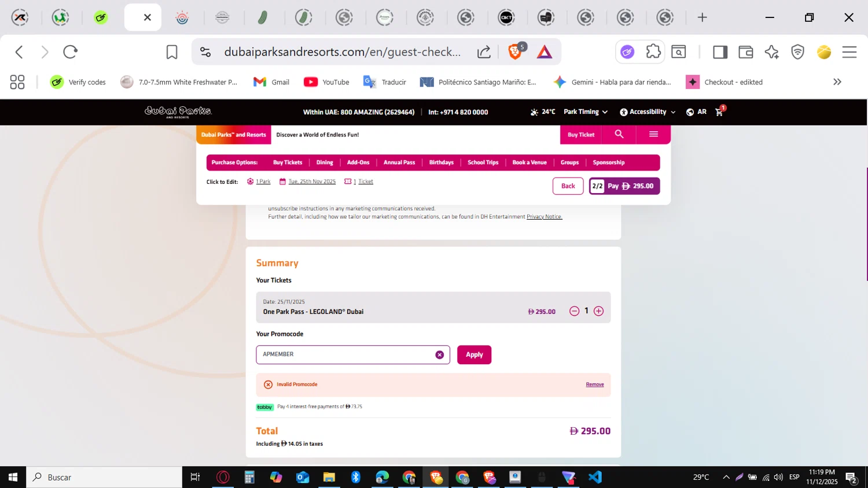
Task: Open the site search magnifier icon
Action: point(619,134)
